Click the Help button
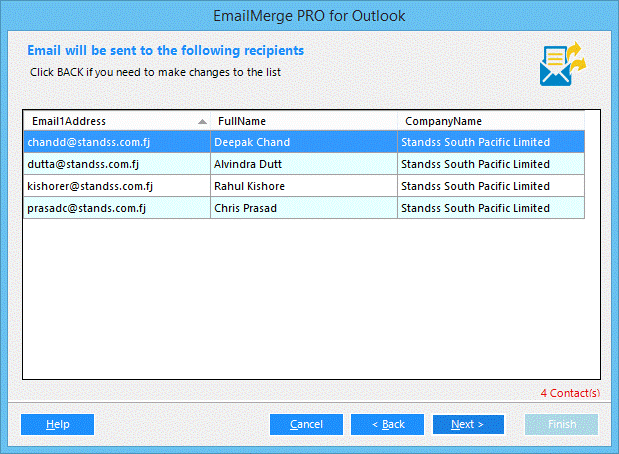619x454 pixels. coord(57,424)
